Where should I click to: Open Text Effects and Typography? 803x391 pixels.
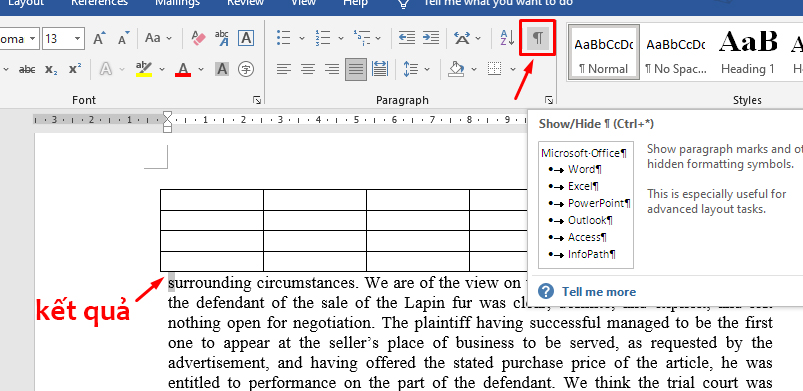click(x=106, y=69)
